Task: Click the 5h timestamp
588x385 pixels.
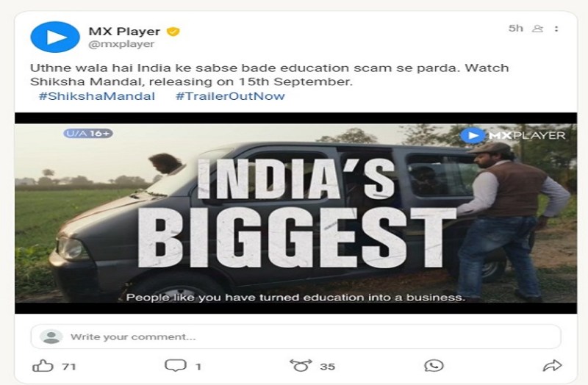Action: (x=516, y=29)
